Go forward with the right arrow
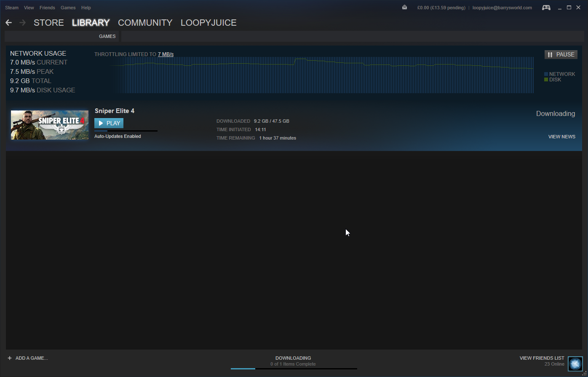 tap(23, 23)
